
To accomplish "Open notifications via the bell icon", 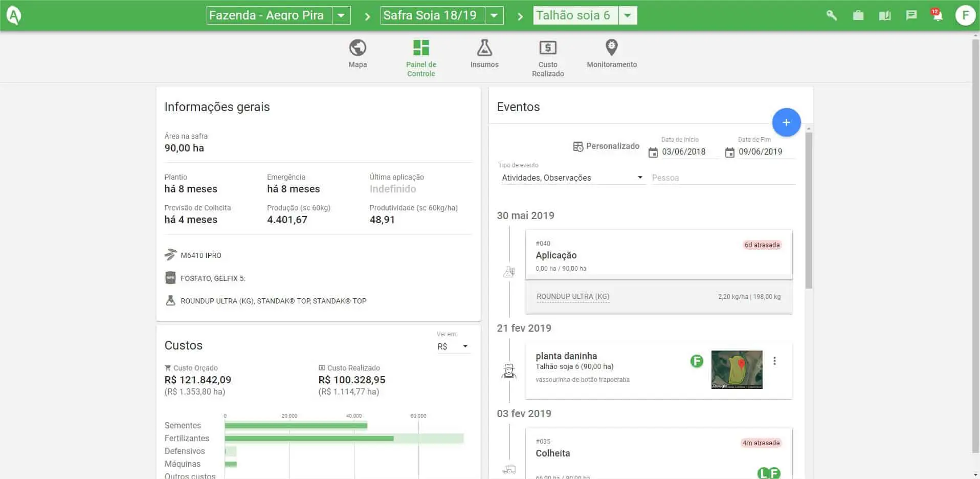I will tap(938, 15).
